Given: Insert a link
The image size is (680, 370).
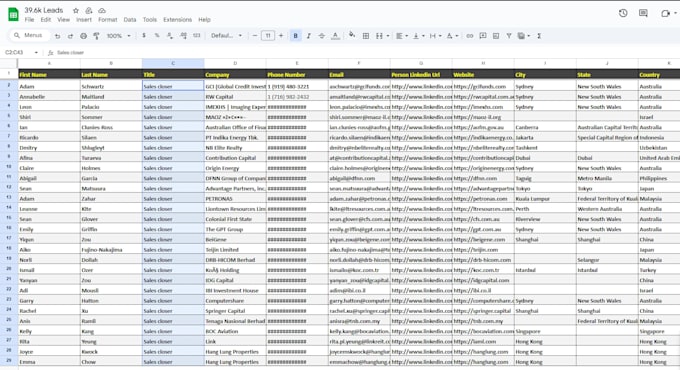Looking at the screenshot, I should click(470, 36).
